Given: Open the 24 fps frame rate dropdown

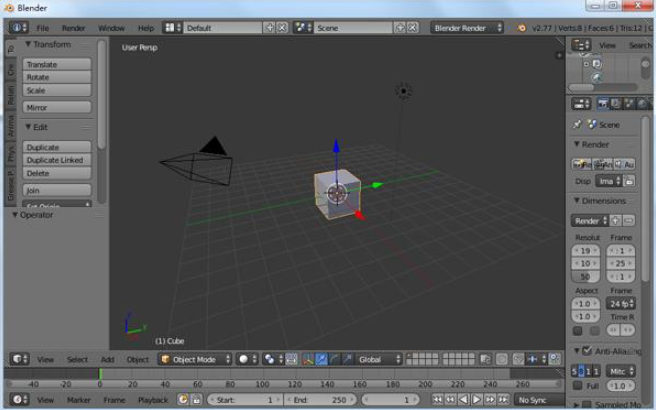Looking at the screenshot, I should [x=621, y=304].
